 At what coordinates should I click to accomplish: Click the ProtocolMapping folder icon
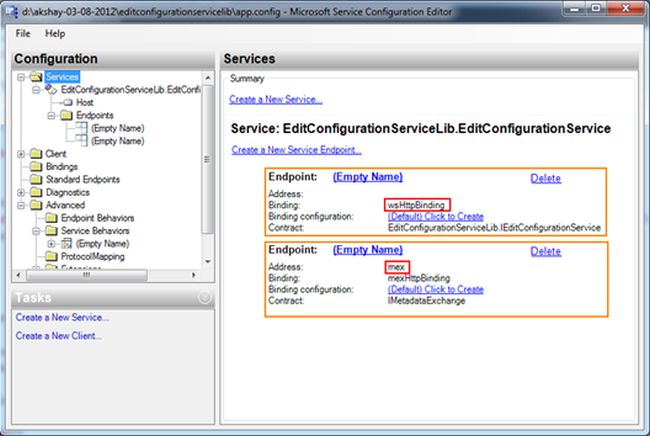pyautogui.click(x=51, y=257)
